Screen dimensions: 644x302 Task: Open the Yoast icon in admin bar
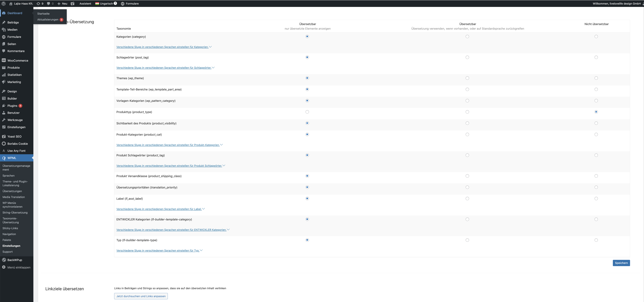[72, 4]
